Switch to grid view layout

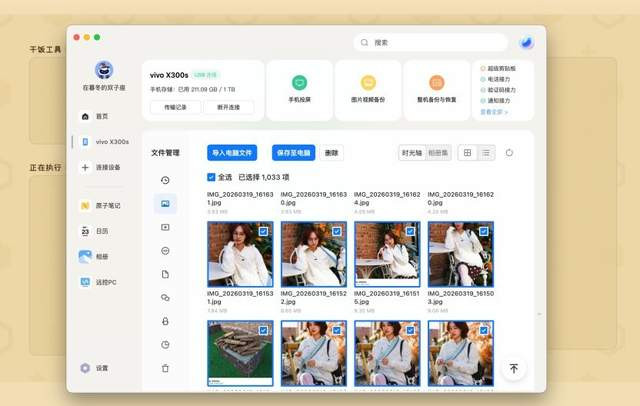pos(467,153)
